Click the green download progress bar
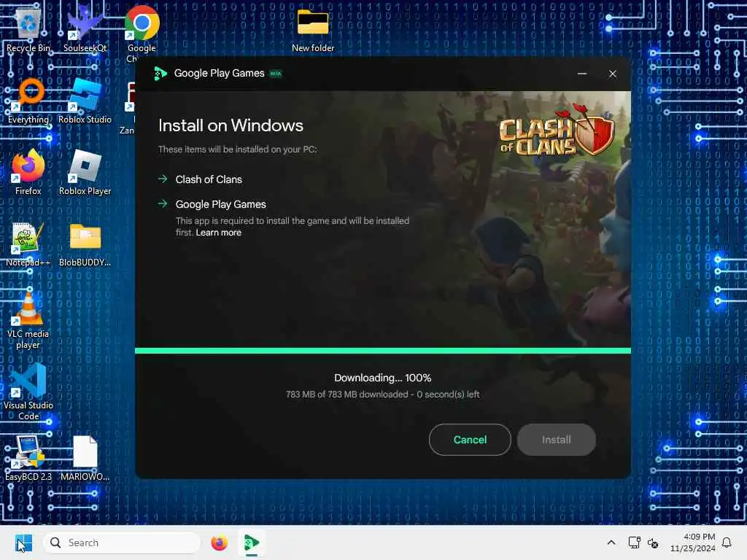747x560 pixels. 382,351
